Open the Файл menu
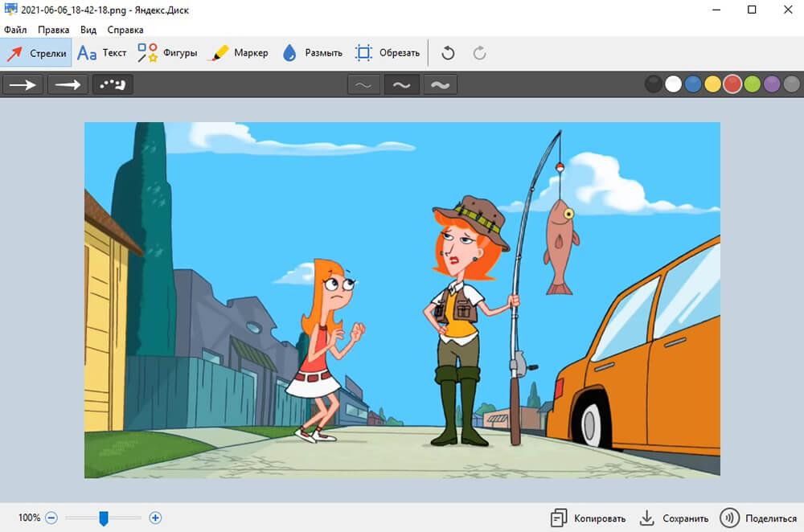 click(x=15, y=30)
